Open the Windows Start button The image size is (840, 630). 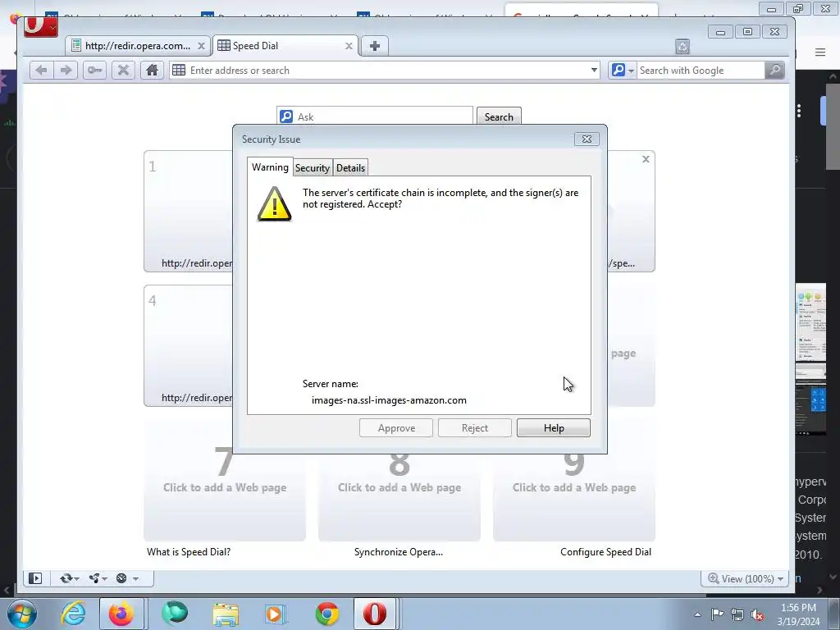pos(21,614)
